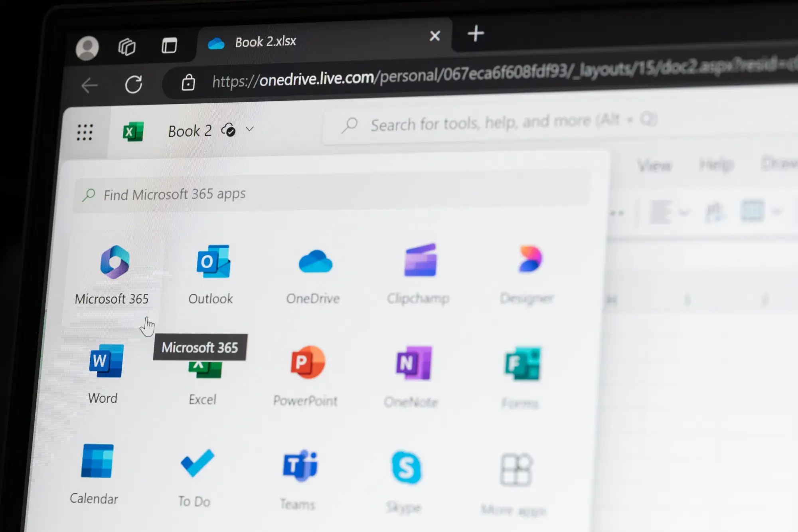Open the Help ribbon tab
The height and width of the screenshot is (532, 798).
(717, 164)
